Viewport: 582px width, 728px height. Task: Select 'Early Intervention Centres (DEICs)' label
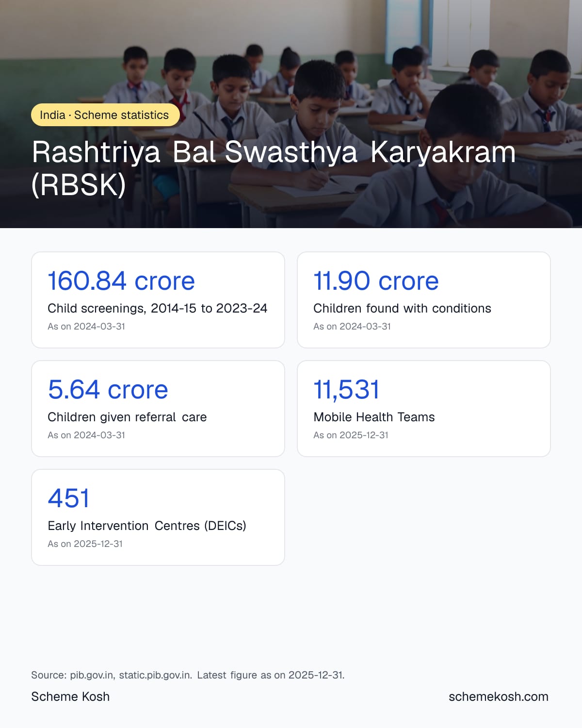pyautogui.click(x=147, y=526)
